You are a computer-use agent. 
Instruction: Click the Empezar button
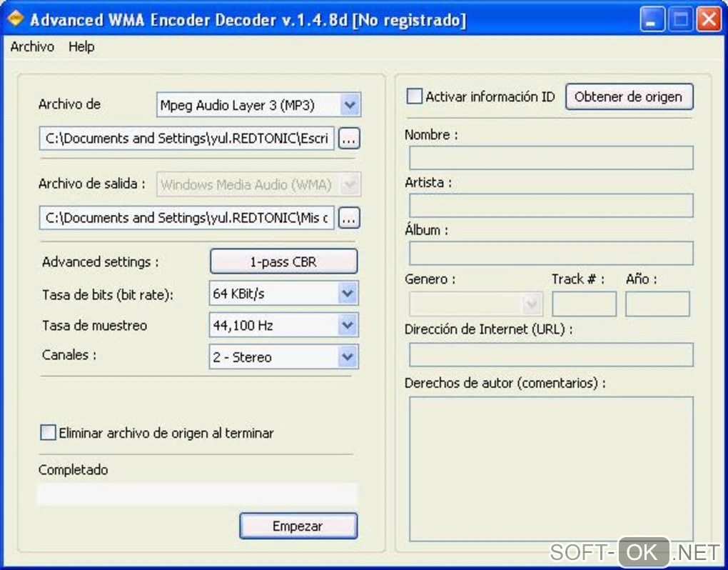pyautogui.click(x=298, y=526)
